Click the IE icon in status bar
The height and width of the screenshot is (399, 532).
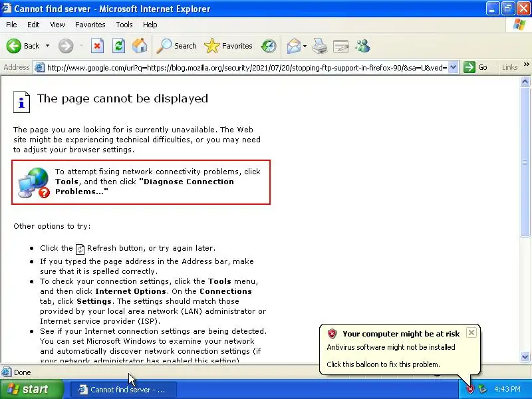point(6,372)
